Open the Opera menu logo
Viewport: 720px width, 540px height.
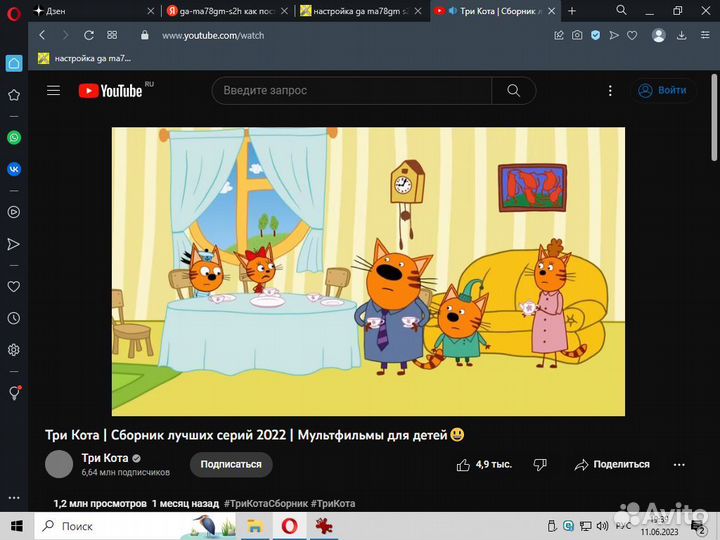[14, 14]
